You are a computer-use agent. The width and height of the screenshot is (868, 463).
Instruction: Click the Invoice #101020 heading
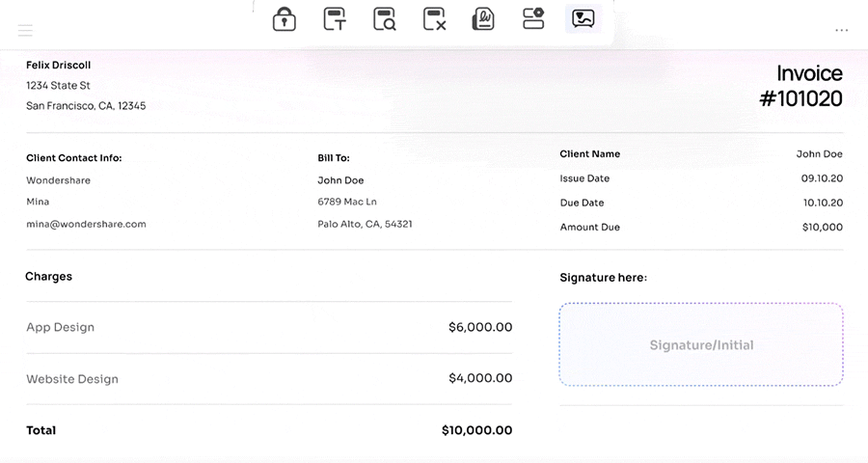click(801, 86)
